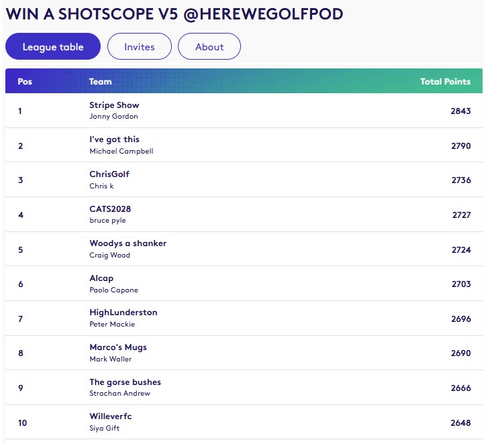Click The gorse bushes team

pyautogui.click(x=125, y=382)
